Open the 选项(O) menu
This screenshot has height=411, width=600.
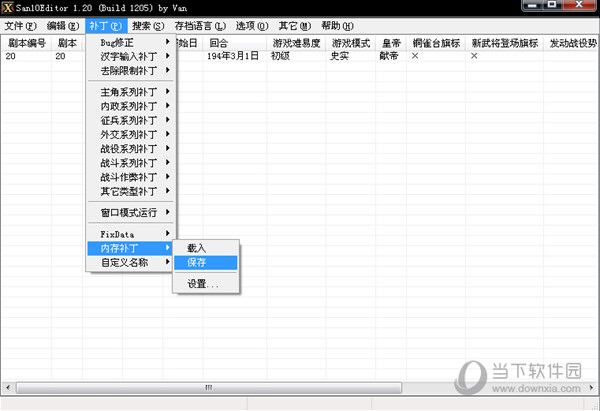click(x=252, y=26)
